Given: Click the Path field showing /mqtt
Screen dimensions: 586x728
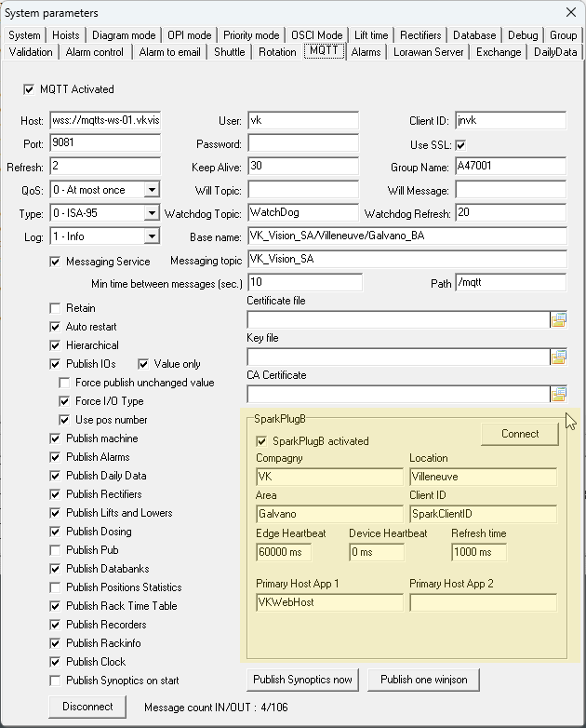Looking at the screenshot, I should click(511, 282).
